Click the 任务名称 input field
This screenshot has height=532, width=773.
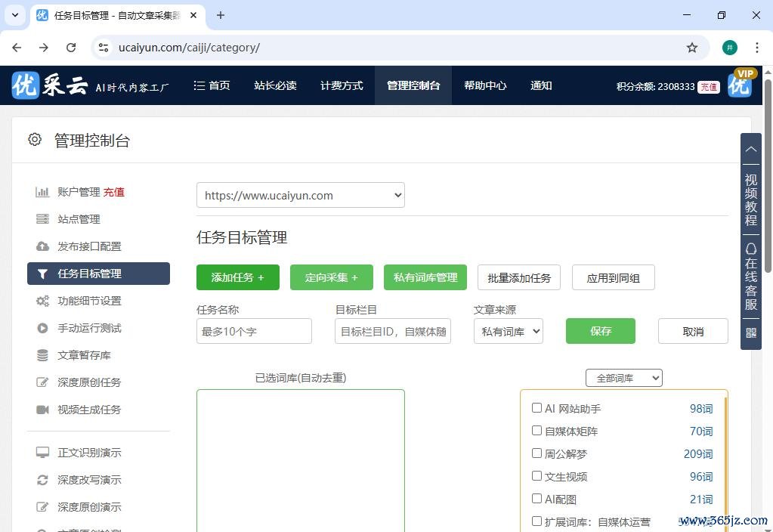point(254,331)
